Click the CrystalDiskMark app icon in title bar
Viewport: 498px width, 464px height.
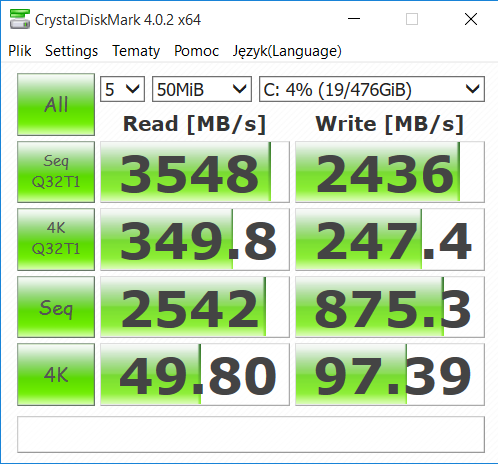(20, 19)
